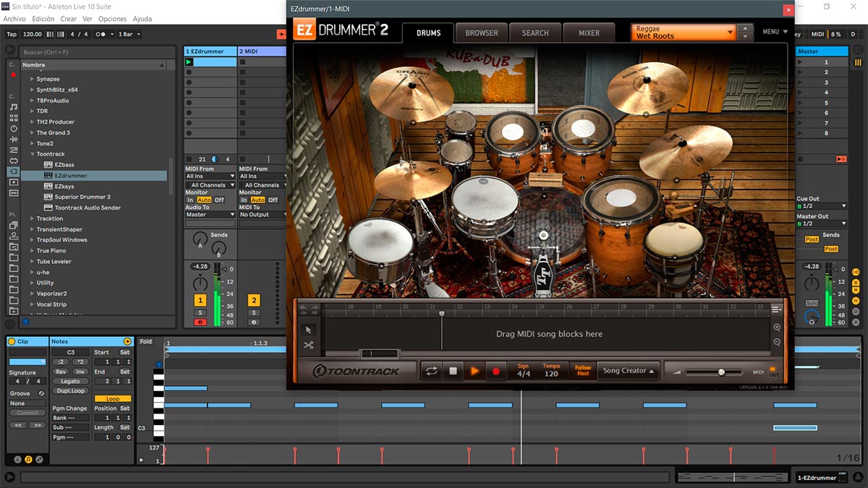
Task: Solo track 1 EZdrummer with the S button
Action: [200, 313]
